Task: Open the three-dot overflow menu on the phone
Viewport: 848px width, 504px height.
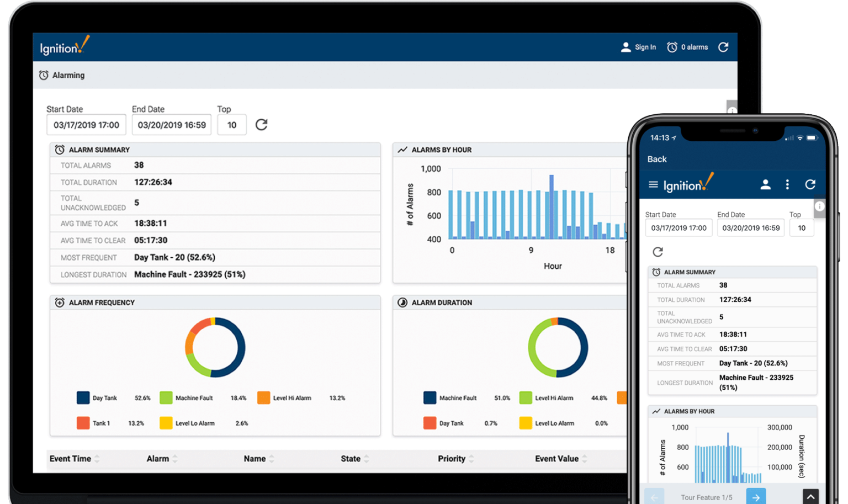Action: (x=788, y=184)
